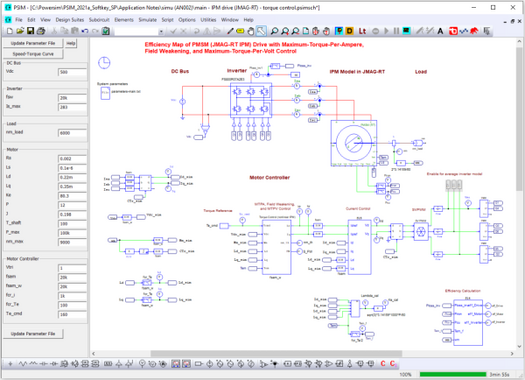
Task: Click the Zoom magnifier icon
Action: click(274, 31)
